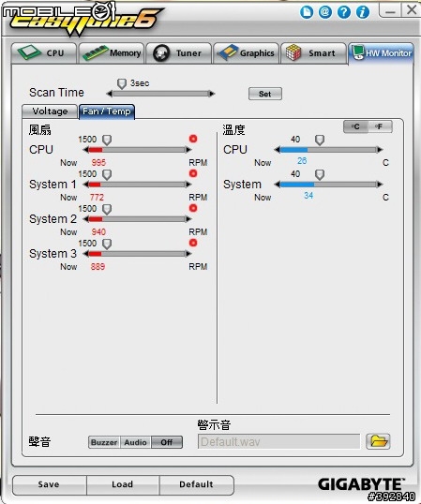This screenshot has height=504, width=421.
Task: Select Buzzer sound mode
Action: [104, 442]
